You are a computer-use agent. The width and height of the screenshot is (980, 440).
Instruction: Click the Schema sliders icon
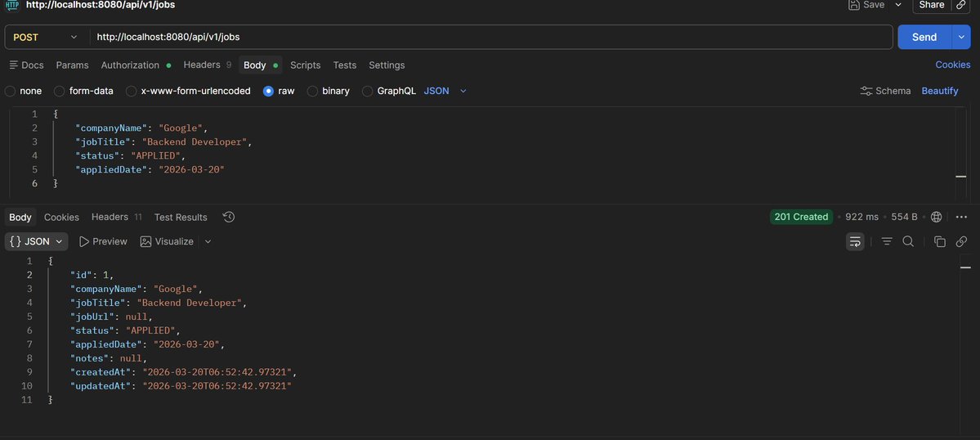click(866, 91)
